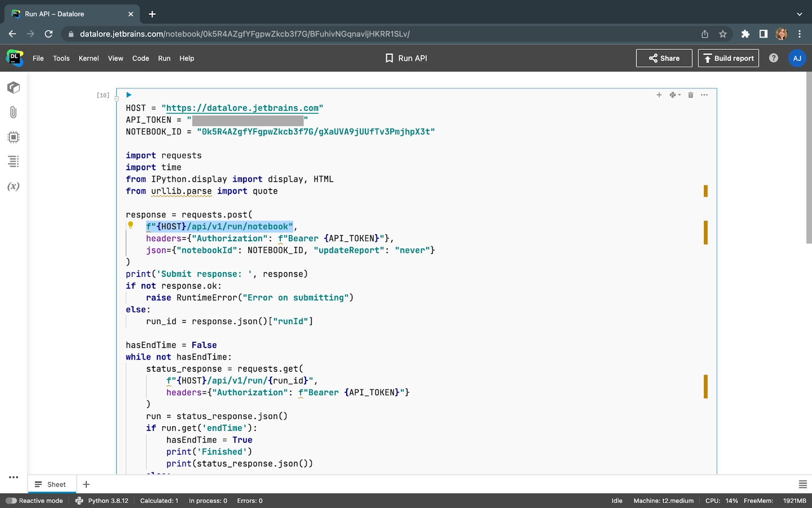Image resolution: width=812 pixels, height=508 pixels.
Task: Open the Code menu
Action: click(x=141, y=58)
